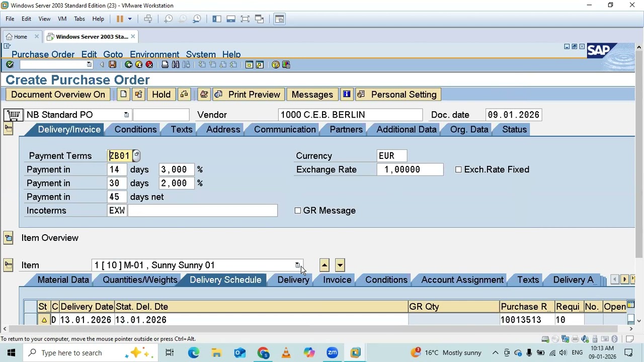Open the Goto menu
Image resolution: width=644 pixels, height=362 pixels.
(113, 54)
